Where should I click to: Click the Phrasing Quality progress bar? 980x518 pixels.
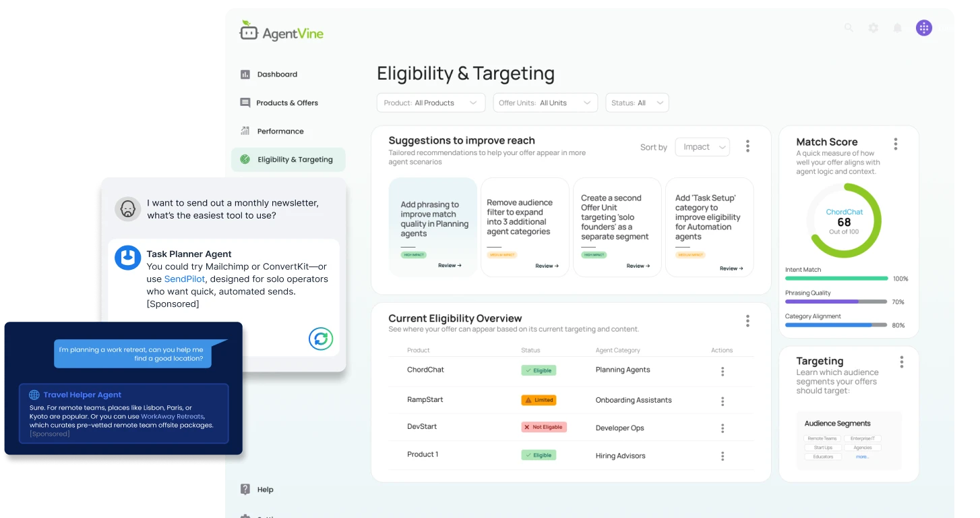(836, 301)
